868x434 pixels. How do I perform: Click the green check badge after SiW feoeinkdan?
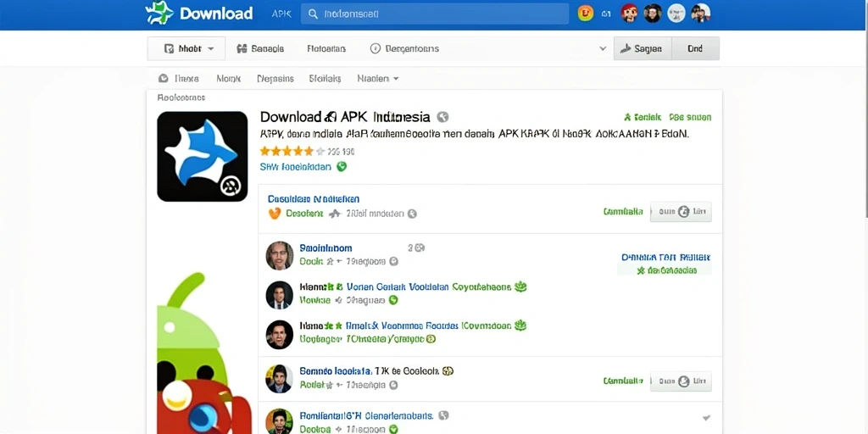(x=342, y=167)
